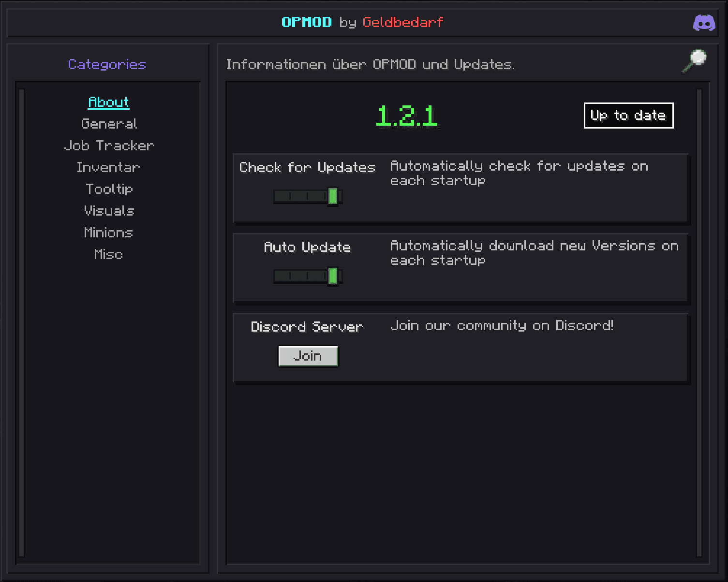Viewport: 728px width, 582px height.
Task: Click the Categories heading
Action: pos(107,64)
